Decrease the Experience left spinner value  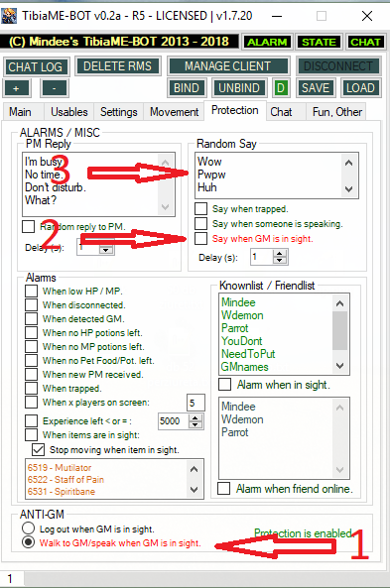click(x=195, y=424)
